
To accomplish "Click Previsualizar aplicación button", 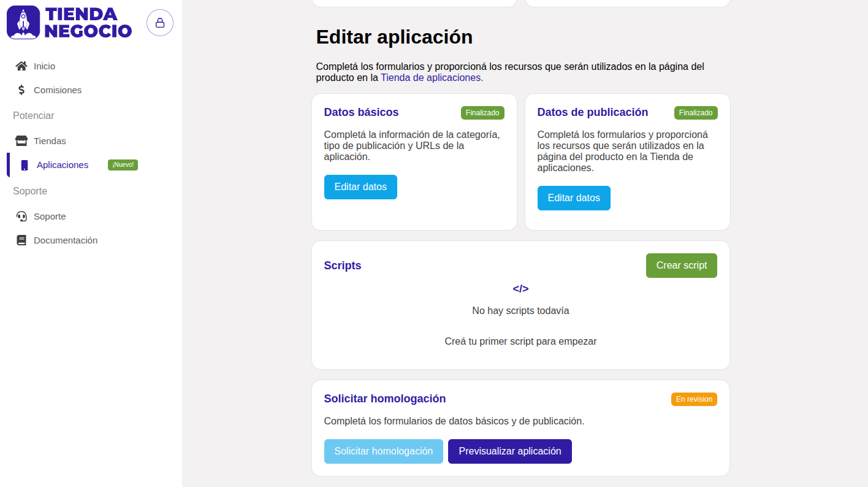I will [x=510, y=451].
